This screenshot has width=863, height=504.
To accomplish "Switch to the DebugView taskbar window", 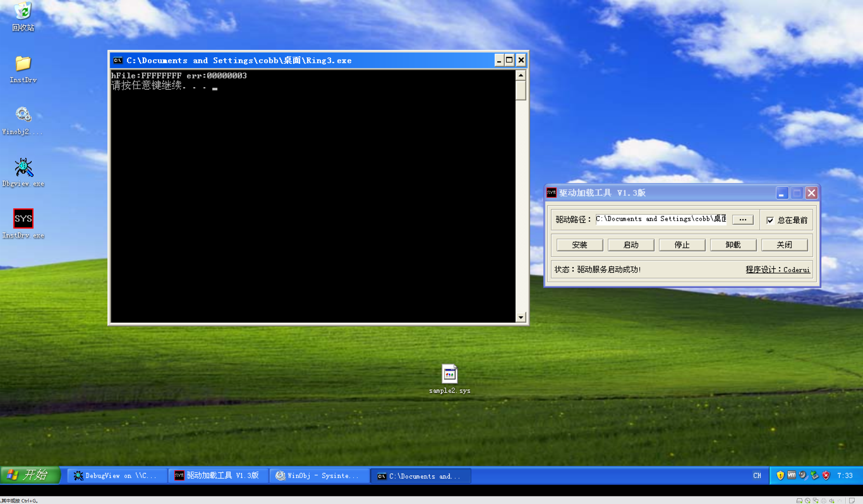I will 117,475.
